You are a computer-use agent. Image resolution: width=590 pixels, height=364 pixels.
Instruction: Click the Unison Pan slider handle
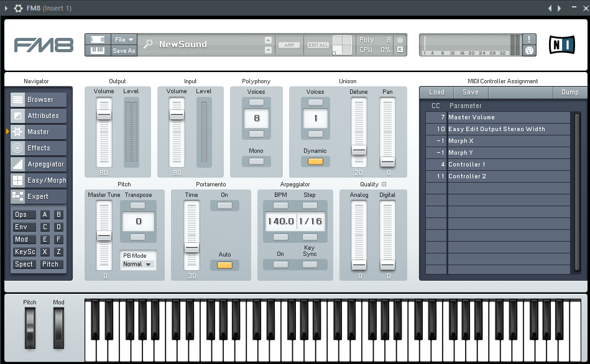point(387,162)
